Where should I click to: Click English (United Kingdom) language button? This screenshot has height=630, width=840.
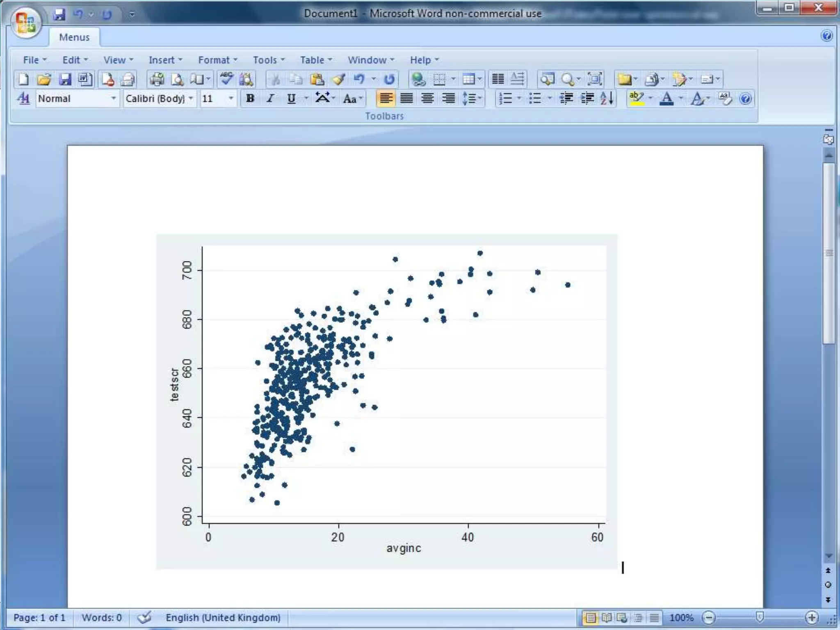point(223,617)
